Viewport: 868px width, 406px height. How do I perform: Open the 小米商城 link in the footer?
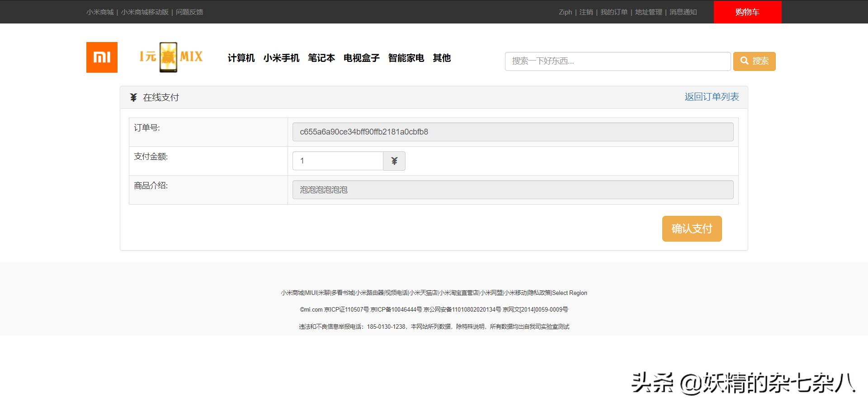292,293
